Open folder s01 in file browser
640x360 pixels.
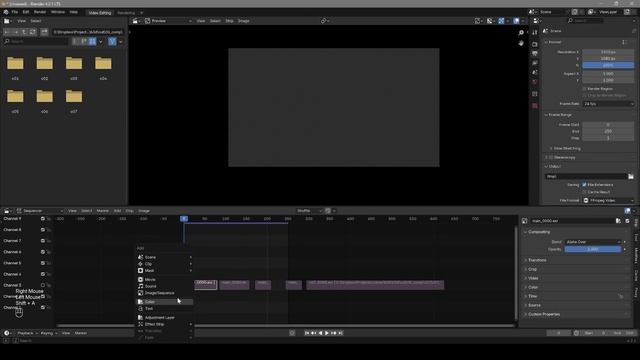(15, 67)
